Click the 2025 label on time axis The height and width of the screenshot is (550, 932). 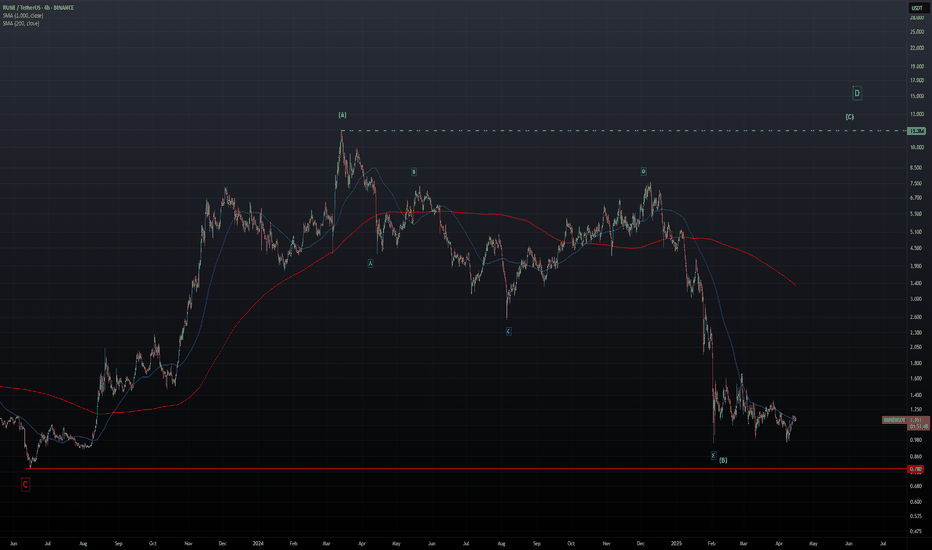point(676,543)
